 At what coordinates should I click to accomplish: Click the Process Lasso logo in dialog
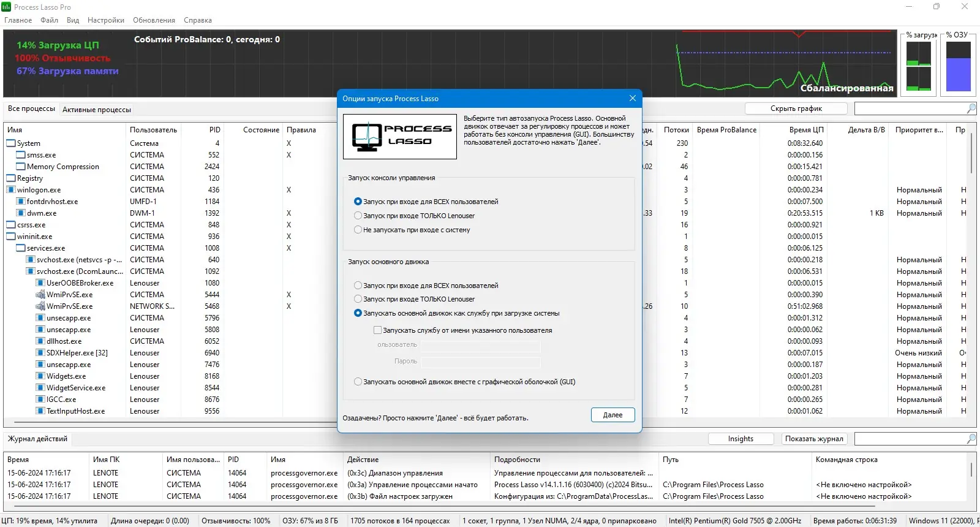click(400, 137)
